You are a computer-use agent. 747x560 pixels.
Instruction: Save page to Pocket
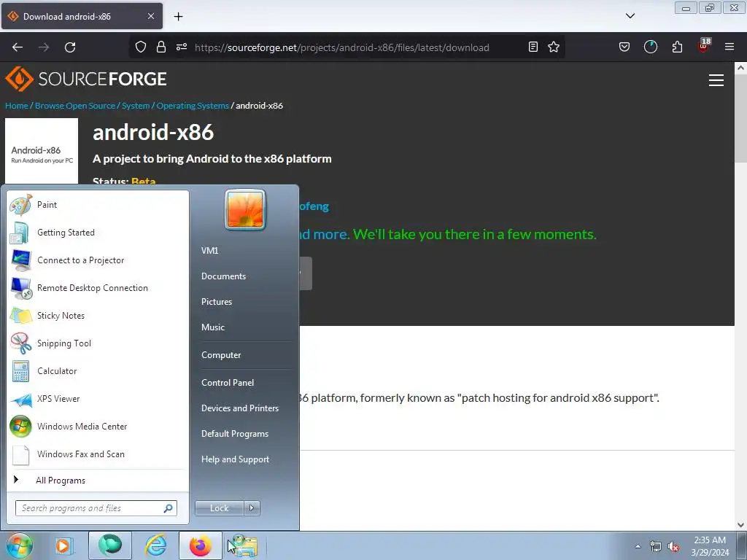point(624,47)
